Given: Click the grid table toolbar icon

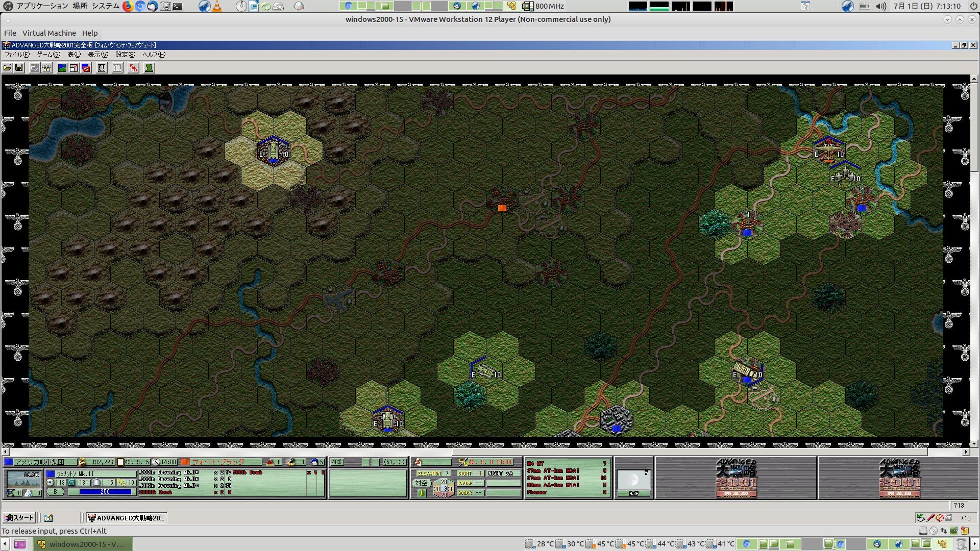Looking at the screenshot, I should coord(102,68).
